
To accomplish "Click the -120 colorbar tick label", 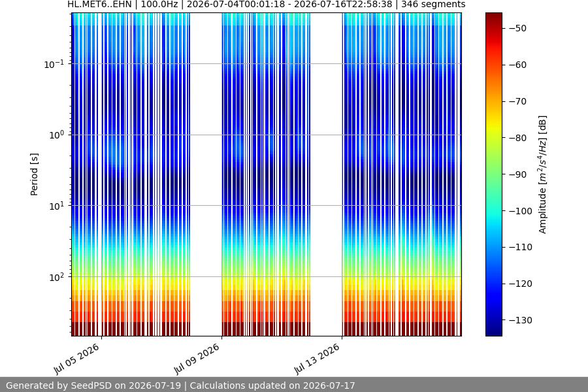I will pyautogui.click(x=521, y=284).
